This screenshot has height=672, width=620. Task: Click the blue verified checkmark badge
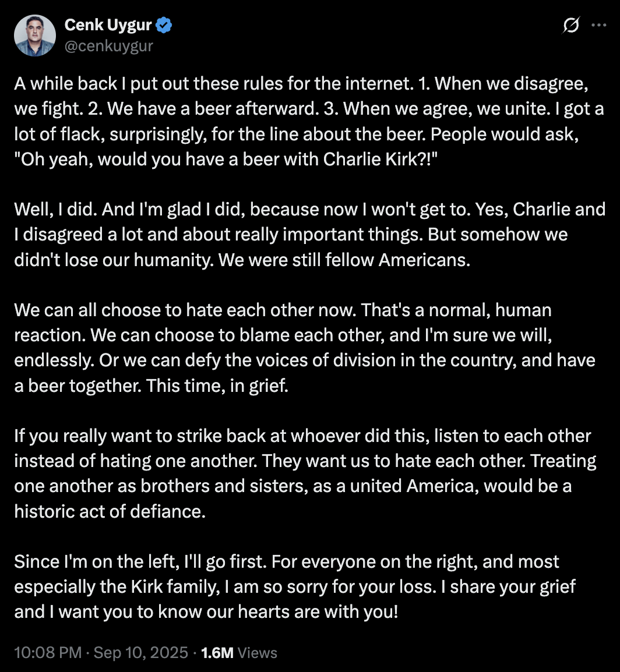tap(163, 25)
